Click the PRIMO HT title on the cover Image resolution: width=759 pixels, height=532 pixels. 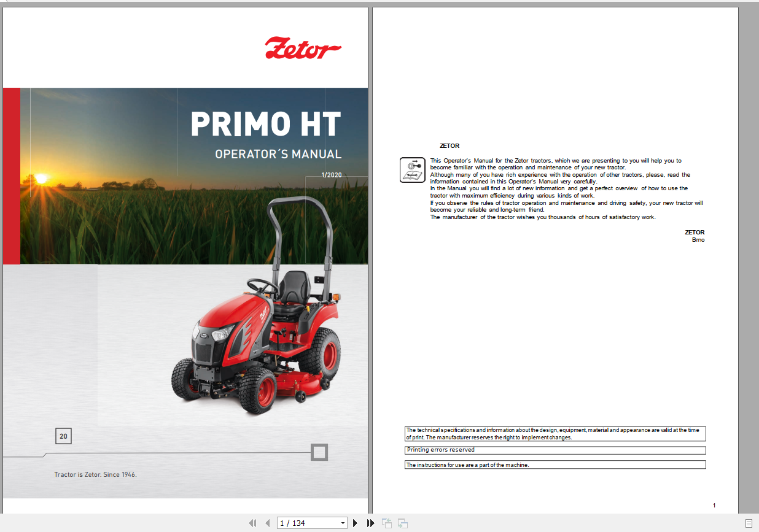coord(265,123)
